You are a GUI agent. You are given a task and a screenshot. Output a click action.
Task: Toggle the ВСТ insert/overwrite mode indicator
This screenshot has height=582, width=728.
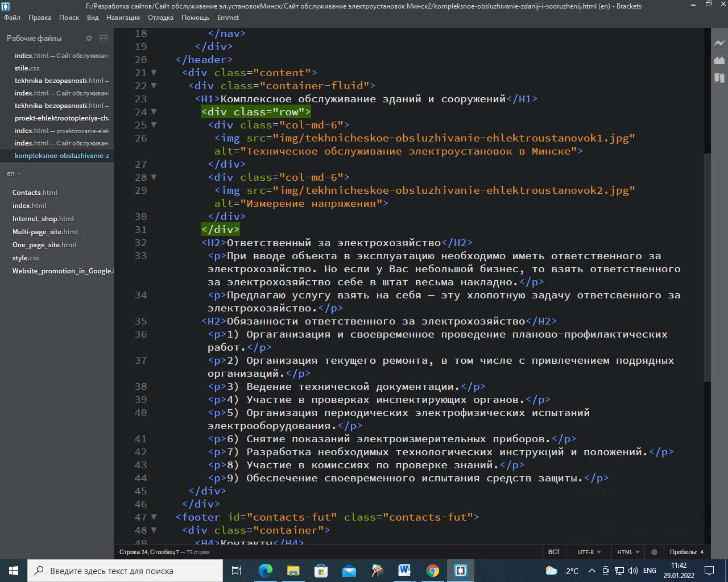pos(554,552)
